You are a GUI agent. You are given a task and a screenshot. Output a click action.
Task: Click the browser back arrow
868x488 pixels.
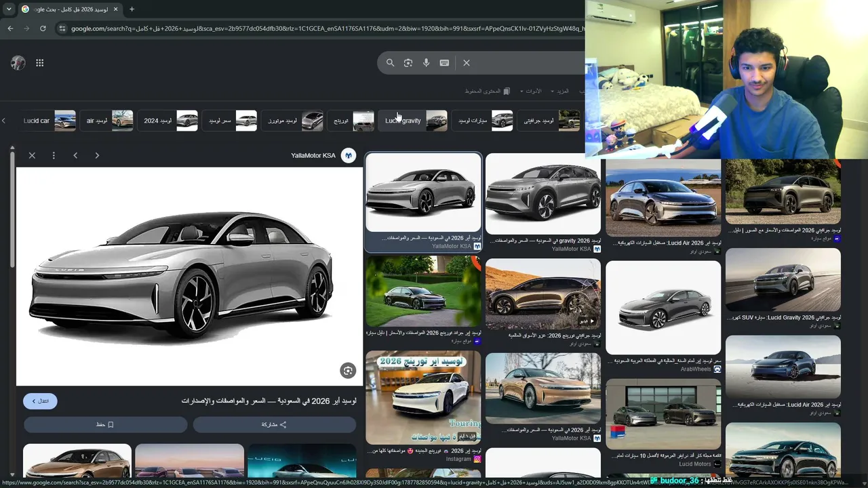tap(10, 28)
